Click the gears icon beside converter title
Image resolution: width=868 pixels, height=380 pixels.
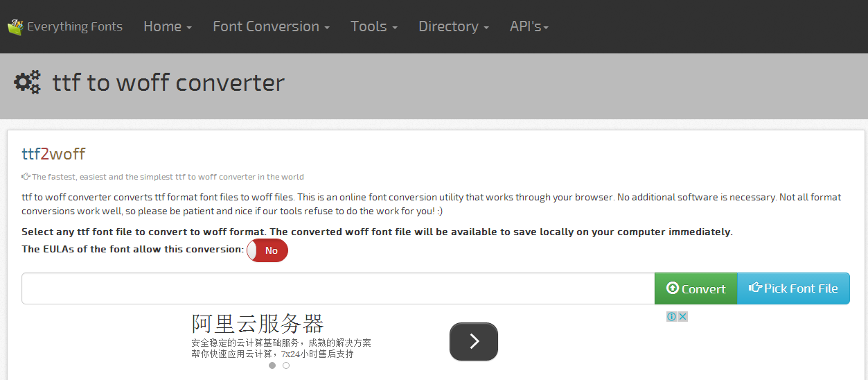[28, 83]
